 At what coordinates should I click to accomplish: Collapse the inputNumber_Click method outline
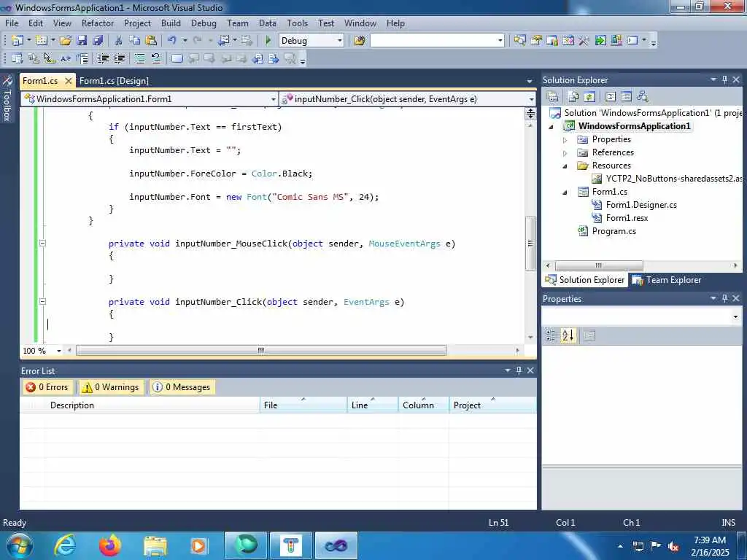(42, 301)
